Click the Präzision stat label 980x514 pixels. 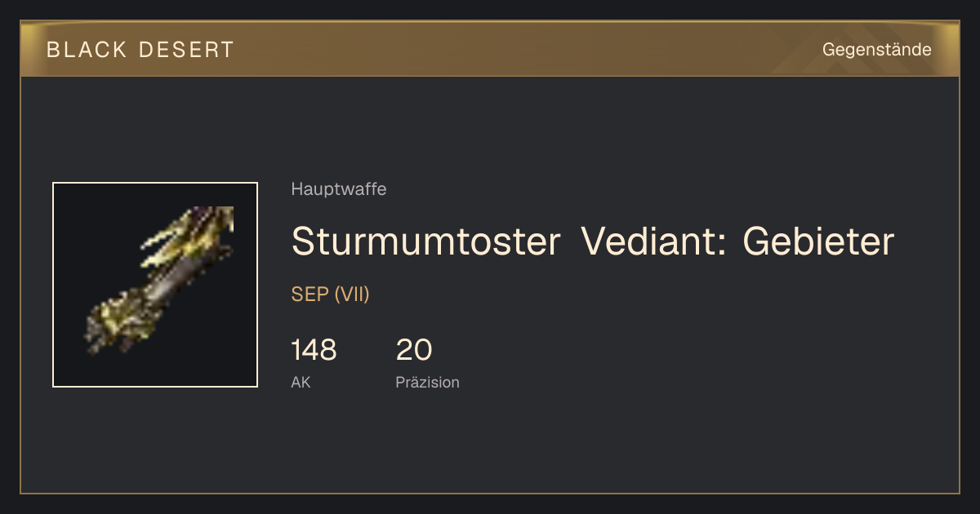[427, 382]
